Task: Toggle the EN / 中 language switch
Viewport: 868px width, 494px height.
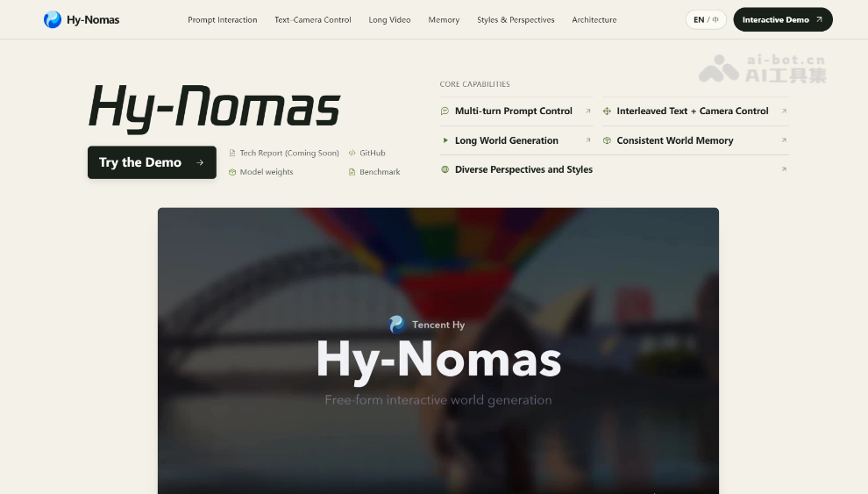Action: pos(706,19)
